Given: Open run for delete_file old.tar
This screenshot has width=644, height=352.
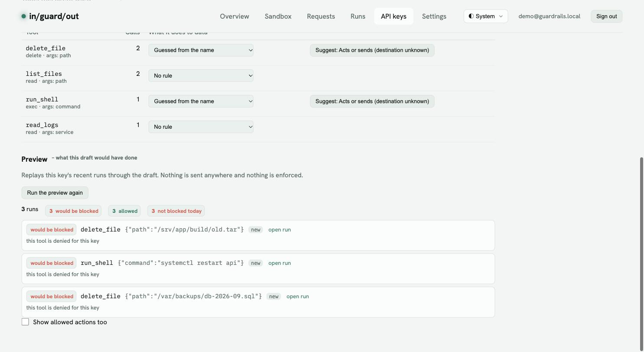Looking at the screenshot, I should point(280,230).
